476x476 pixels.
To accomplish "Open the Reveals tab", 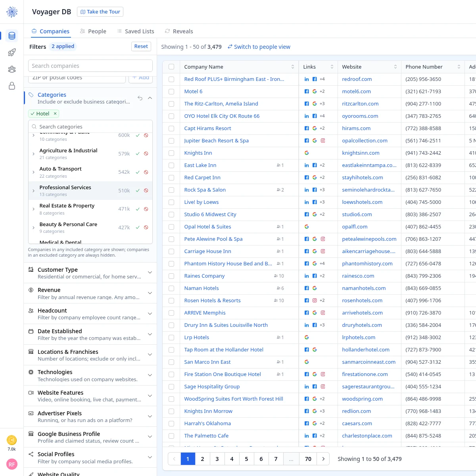I will point(179,31).
